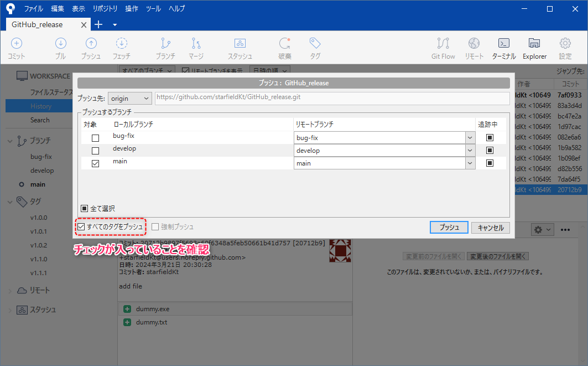Viewport: 588px width, 366px height.
Task: Open the origin push destination dropdown
Action: (130, 99)
